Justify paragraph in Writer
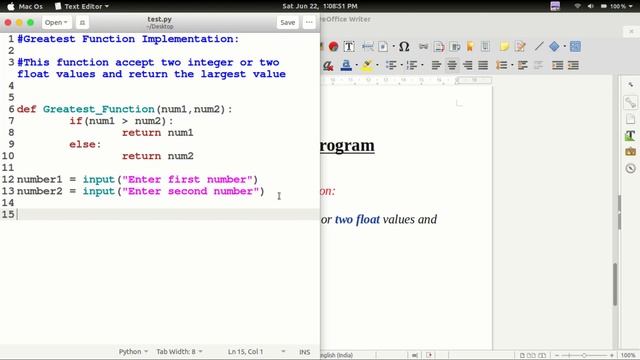Screen dimensions: 640x360 point(483,65)
